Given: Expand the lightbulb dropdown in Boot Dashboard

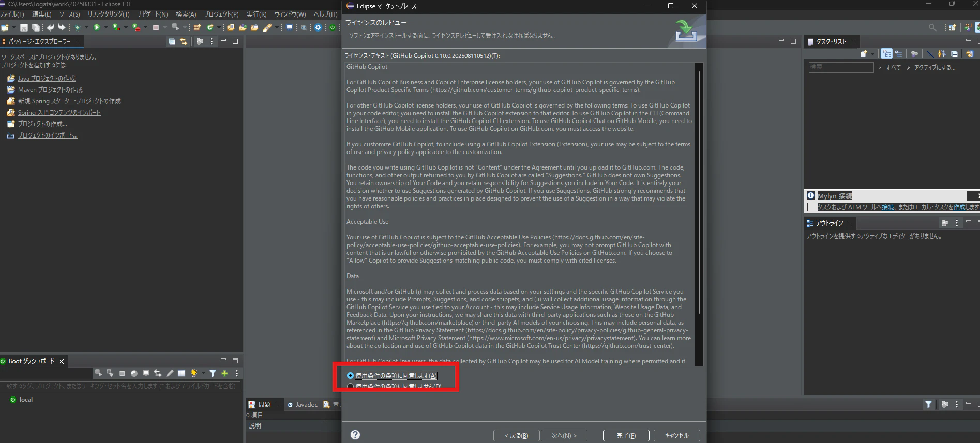Looking at the screenshot, I should point(203,373).
